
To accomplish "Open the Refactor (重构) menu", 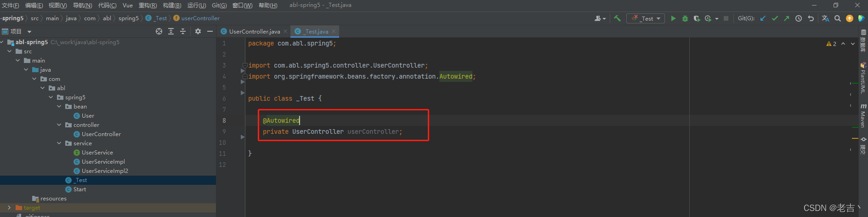I will 148,6.
